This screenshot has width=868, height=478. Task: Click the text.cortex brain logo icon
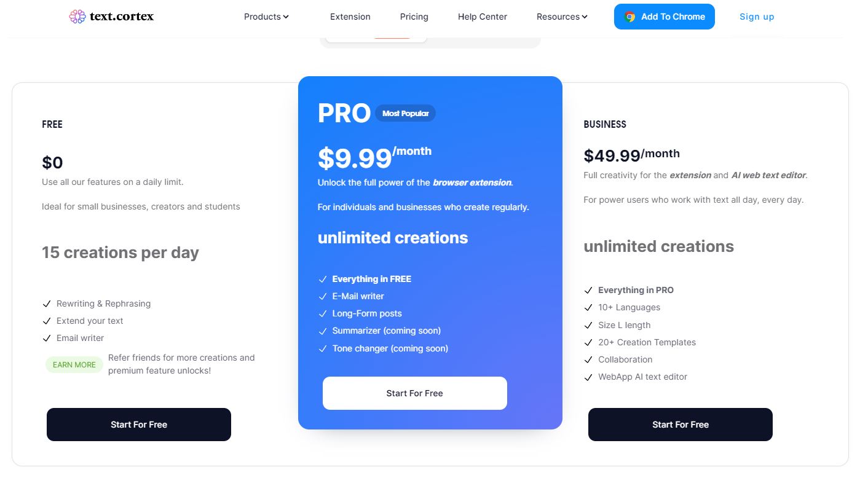pos(77,16)
